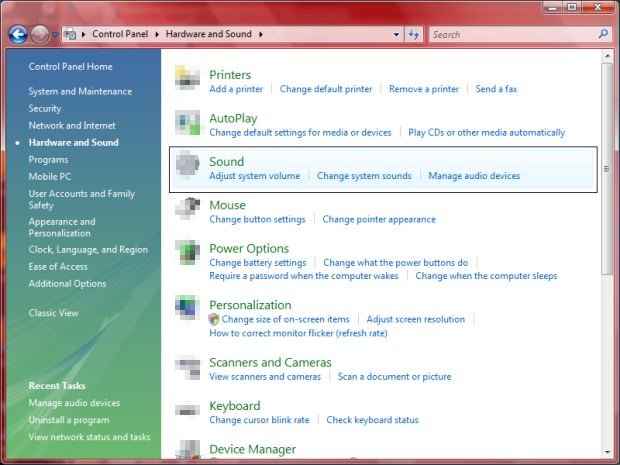Image resolution: width=620 pixels, height=465 pixels.
Task: Open the address bar history dropdown
Action: click(397, 34)
